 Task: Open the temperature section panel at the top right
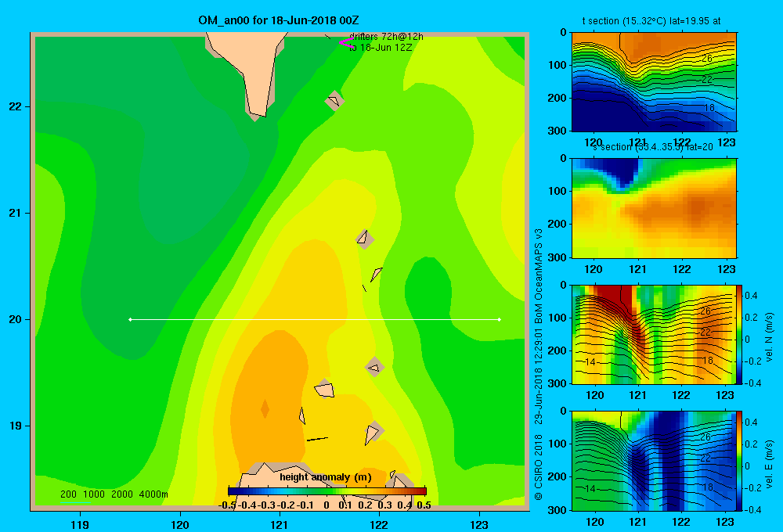pyautogui.click(x=654, y=81)
